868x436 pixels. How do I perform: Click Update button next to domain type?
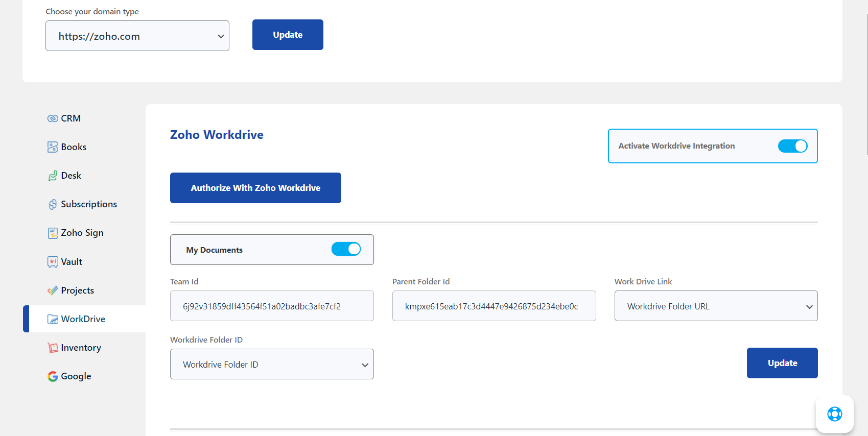(288, 35)
